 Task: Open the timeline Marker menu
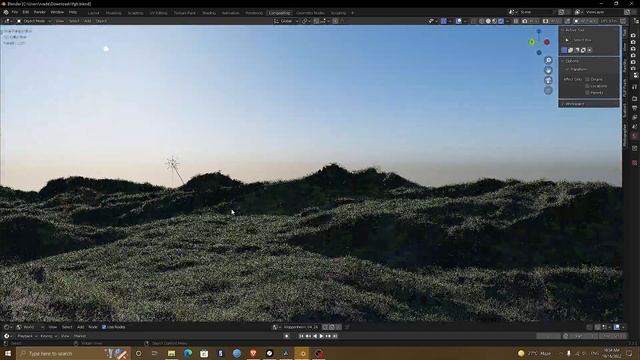80,336
